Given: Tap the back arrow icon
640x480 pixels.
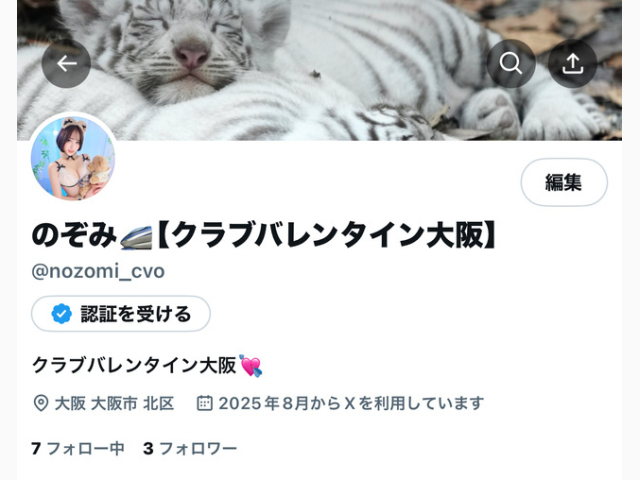Looking at the screenshot, I should [x=66, y=64].
